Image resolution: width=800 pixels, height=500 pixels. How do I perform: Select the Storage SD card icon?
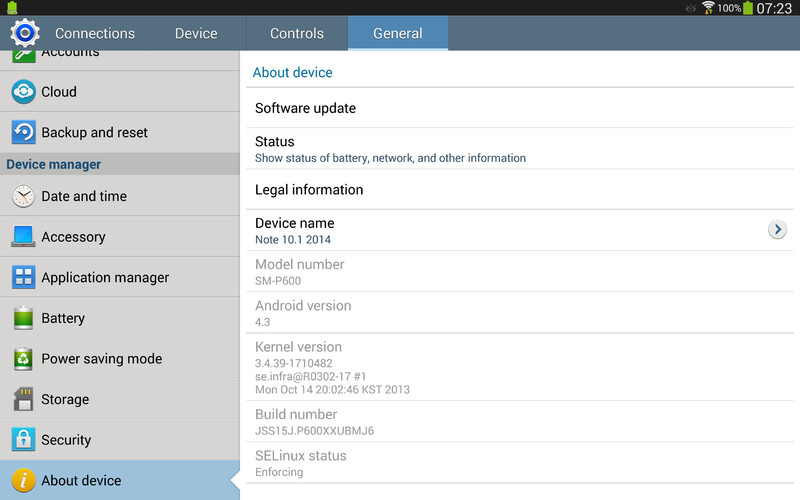[23, 399]
